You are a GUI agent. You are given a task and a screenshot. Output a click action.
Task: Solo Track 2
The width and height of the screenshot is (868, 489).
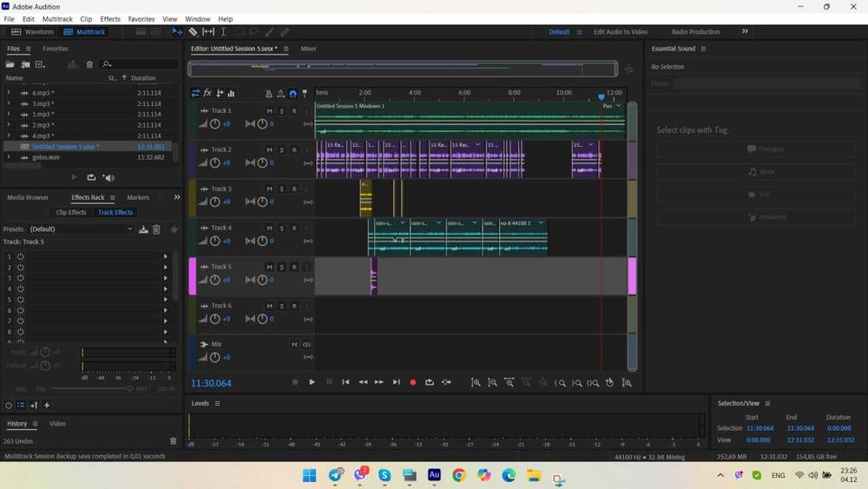point(282,150)
